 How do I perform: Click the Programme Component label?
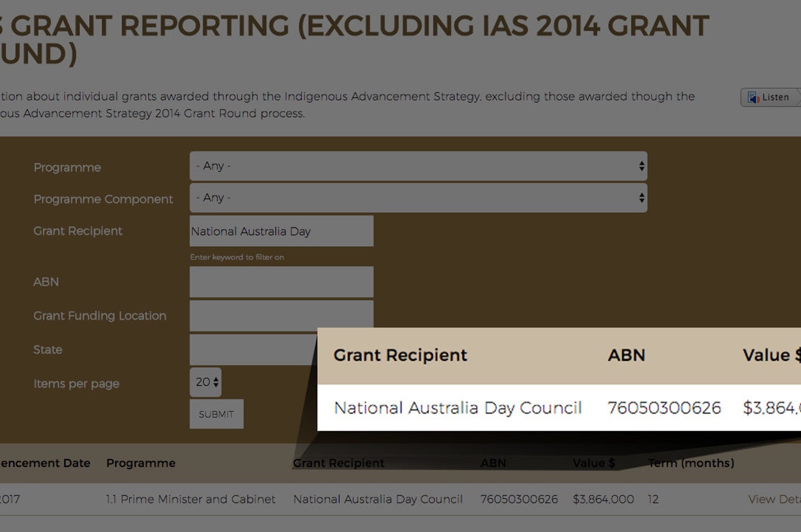pos(103,199)
